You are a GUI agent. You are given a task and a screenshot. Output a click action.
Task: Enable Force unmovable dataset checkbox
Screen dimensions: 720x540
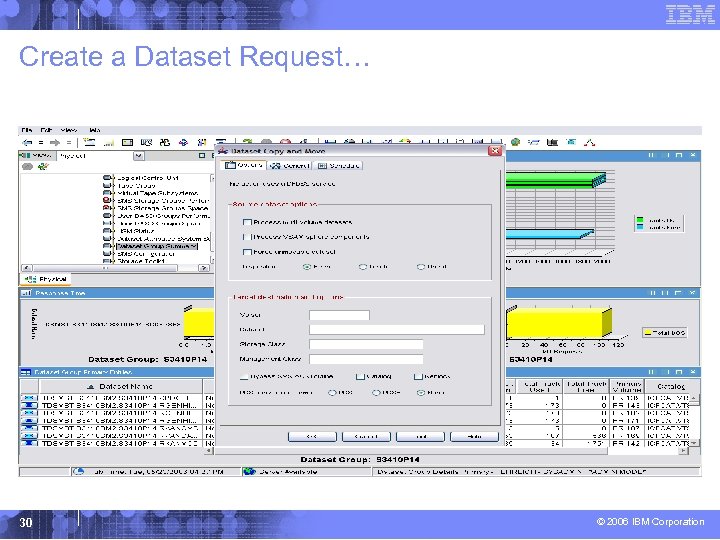247,252
